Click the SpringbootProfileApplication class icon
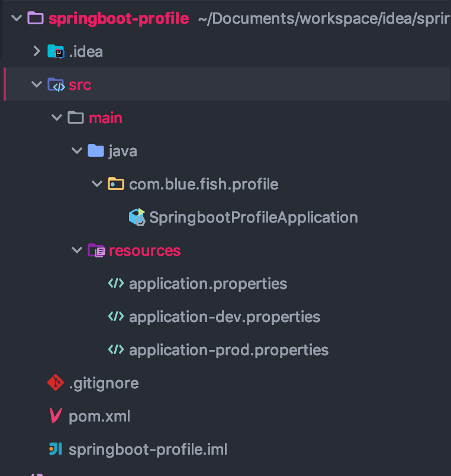 pyautogui.click(x=137, y=217)
